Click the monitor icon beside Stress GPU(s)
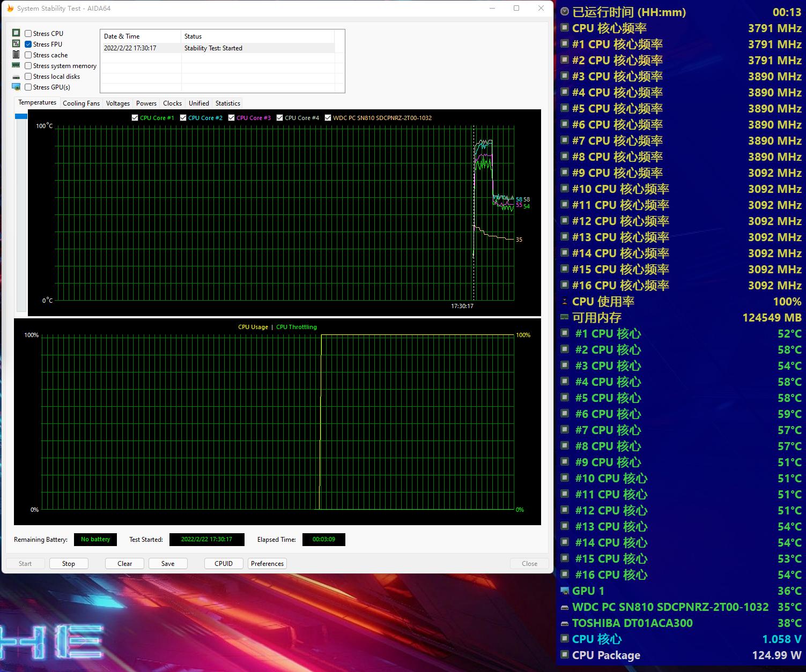The image size is (806, 672). (x=16, y=87)
